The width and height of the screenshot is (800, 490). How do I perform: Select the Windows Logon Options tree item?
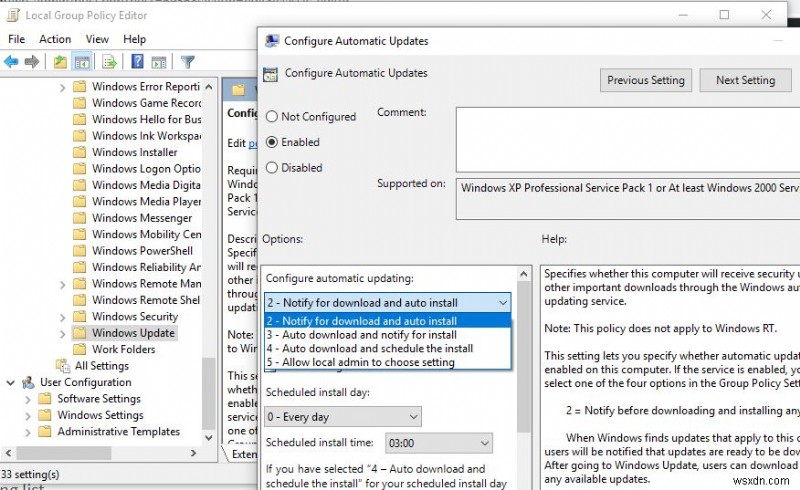point(146,168)
